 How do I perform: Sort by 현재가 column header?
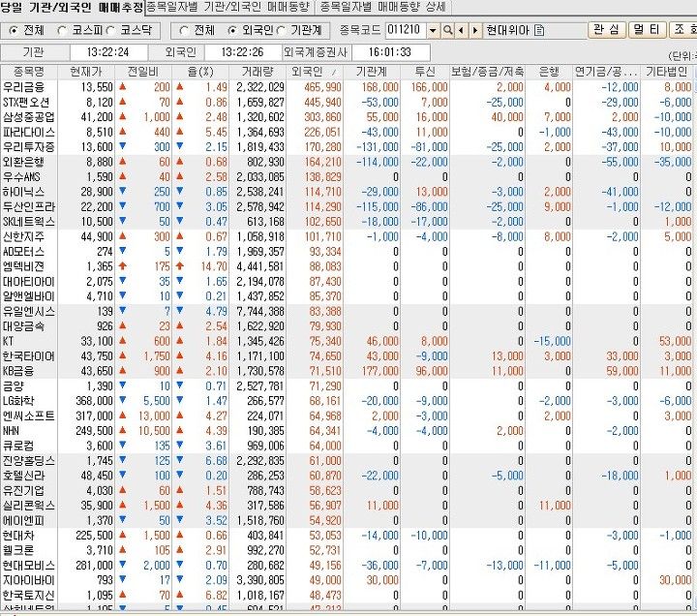[x=86, y=72]
